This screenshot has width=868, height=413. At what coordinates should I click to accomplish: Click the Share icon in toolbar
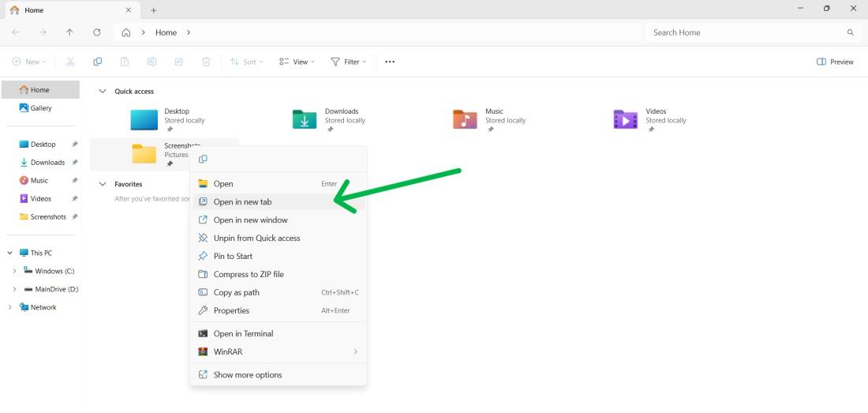(179, 62)
